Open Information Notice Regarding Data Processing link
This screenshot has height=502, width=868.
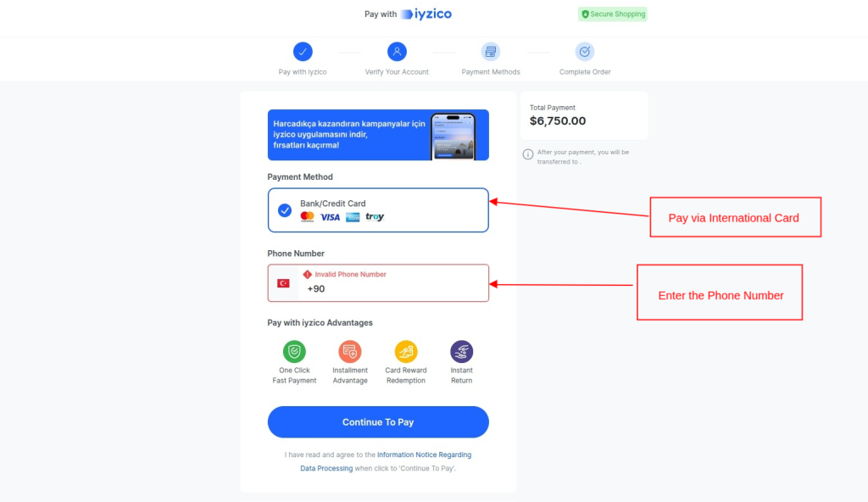(x=386, y=461)
